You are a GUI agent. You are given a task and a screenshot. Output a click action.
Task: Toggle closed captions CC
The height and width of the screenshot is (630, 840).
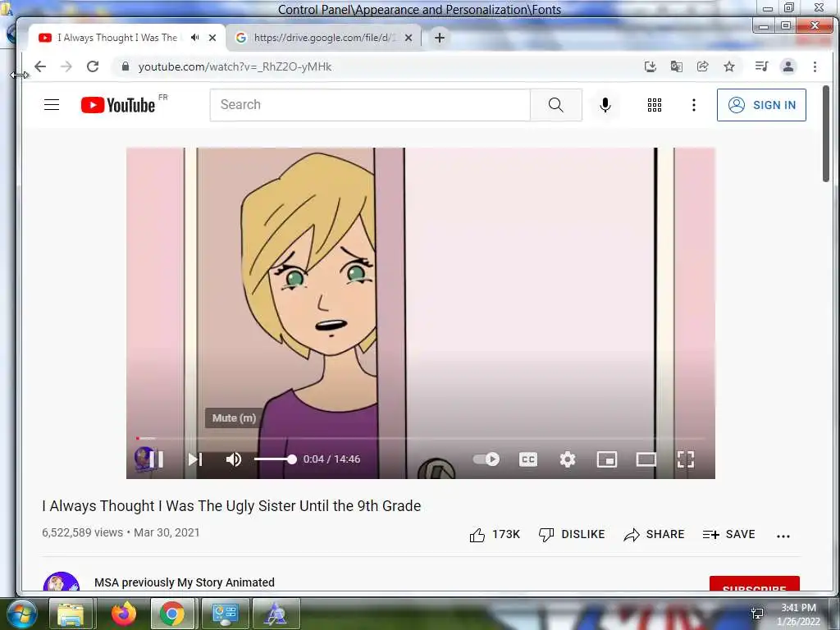click(528, 459)
